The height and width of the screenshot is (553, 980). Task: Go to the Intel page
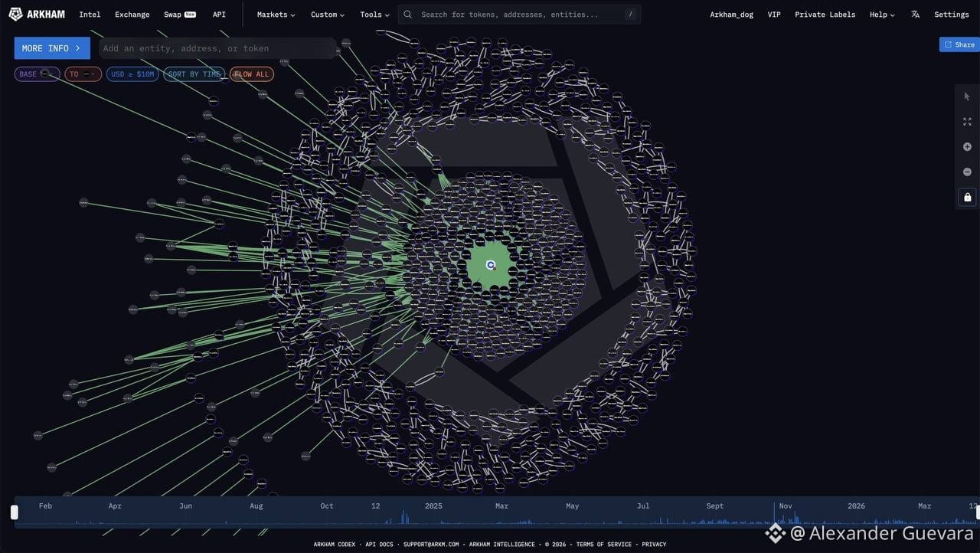point(90,15)
